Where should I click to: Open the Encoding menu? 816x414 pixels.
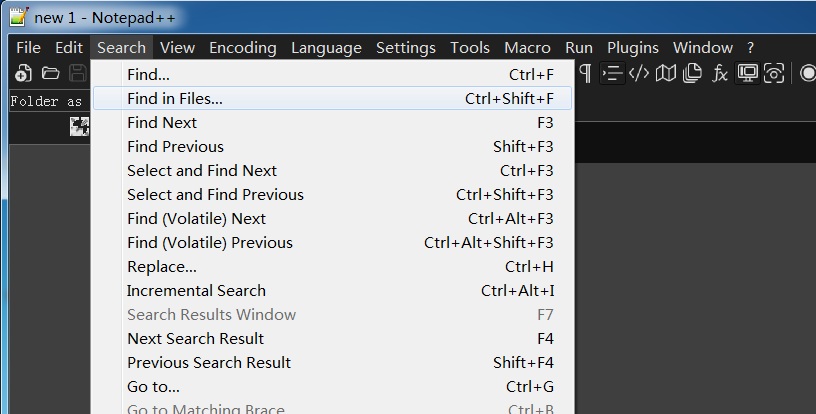[x=242, y=47]
